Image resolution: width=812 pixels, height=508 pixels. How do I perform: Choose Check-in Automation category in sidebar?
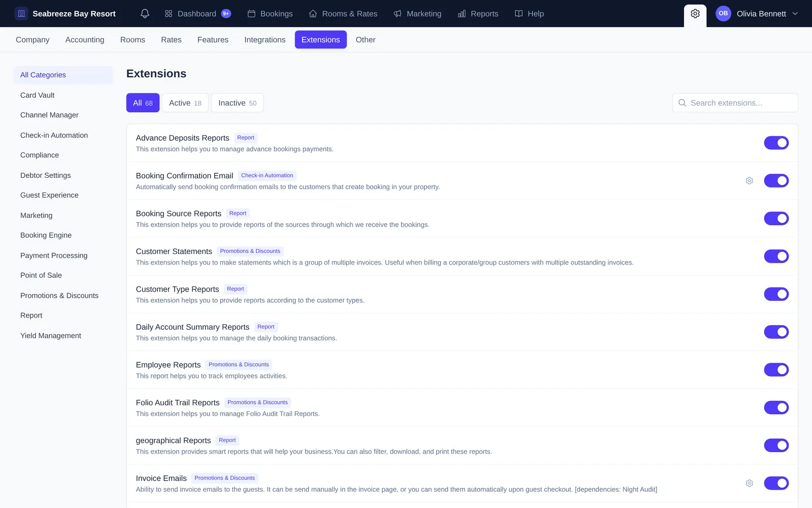(63, 135)
